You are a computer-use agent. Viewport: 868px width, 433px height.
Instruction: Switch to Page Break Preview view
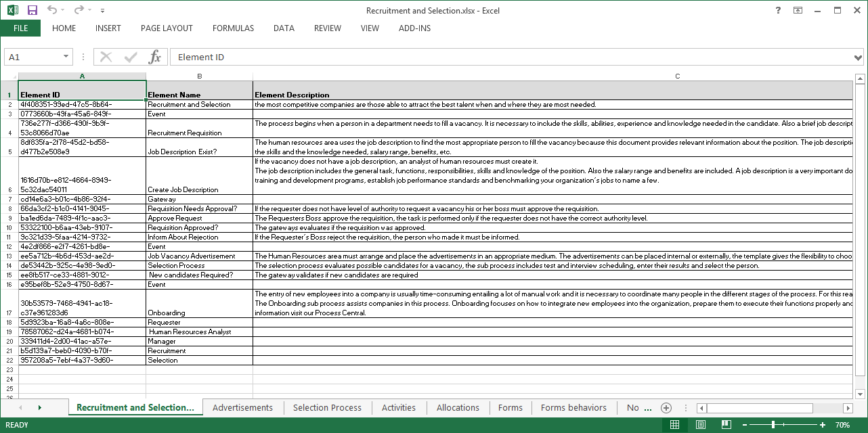[726, 425]
